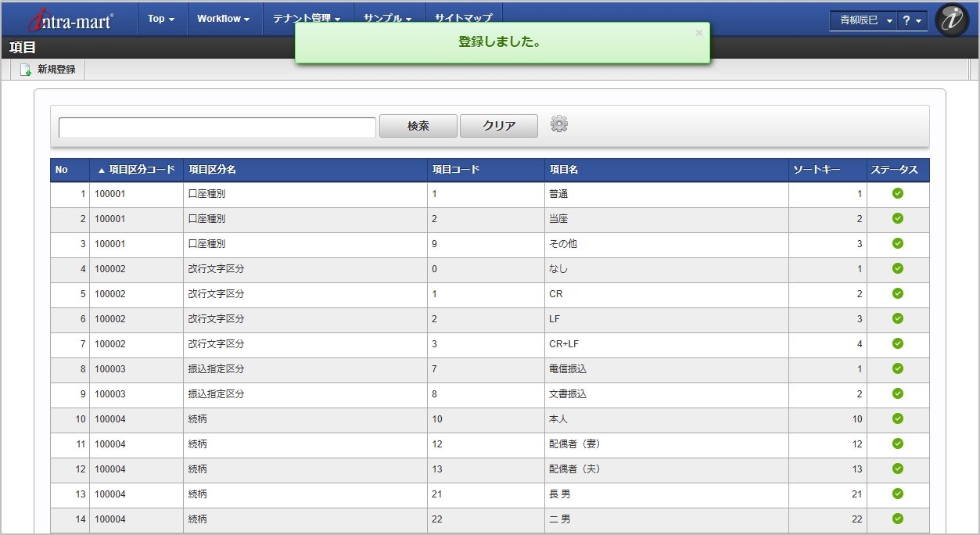This screenshot has height=535, width=980.
Task: Click status check icon for なし row
Action: (x=898, y=268)
